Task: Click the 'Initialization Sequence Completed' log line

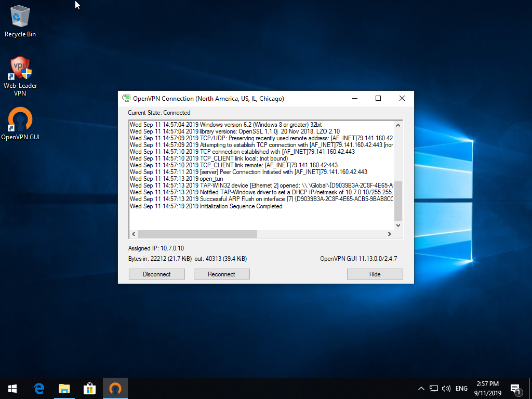Action: (x=206, y=206)
